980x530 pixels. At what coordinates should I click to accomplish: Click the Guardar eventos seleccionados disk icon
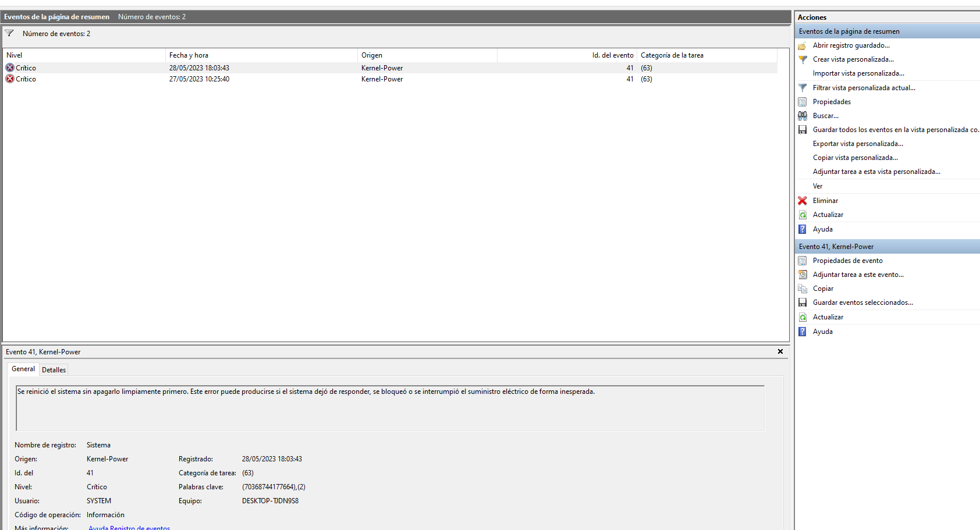tap(803, 303)
